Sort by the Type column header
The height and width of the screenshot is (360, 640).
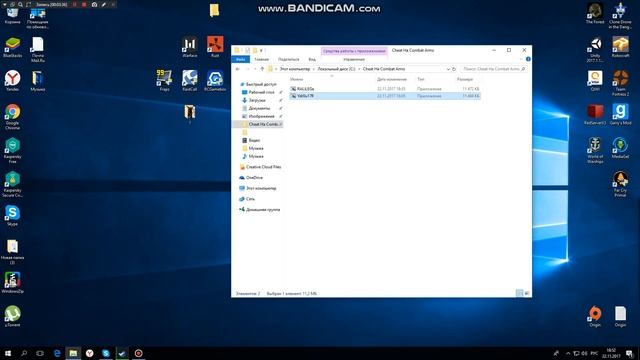[x=421, y=79]
